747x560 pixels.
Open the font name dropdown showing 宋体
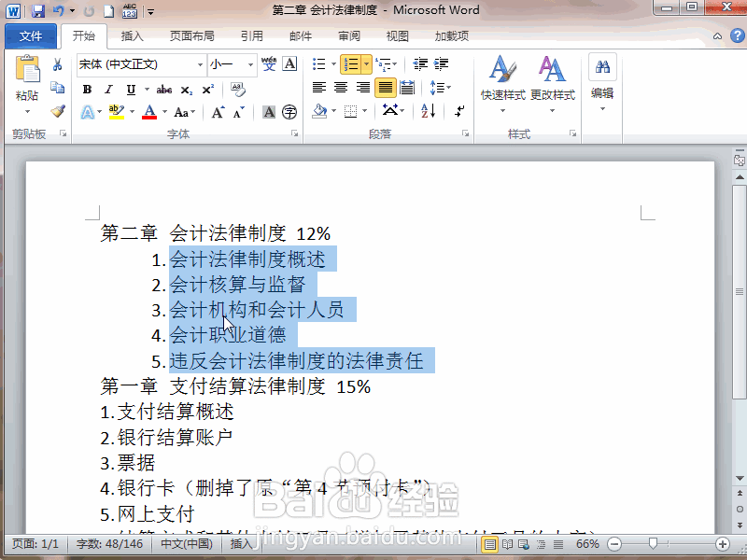pos(200,64)
